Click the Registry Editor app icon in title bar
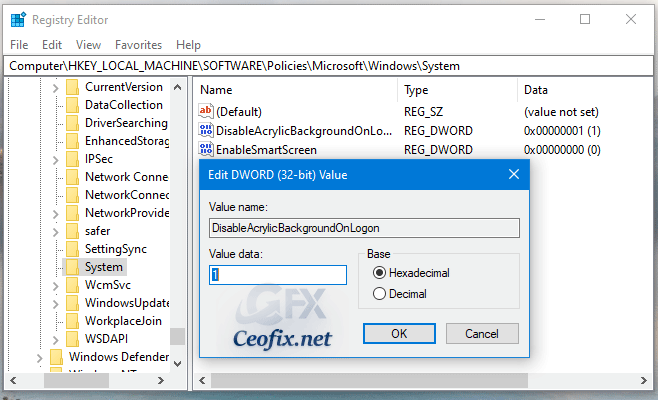 (x=18, y=20)
